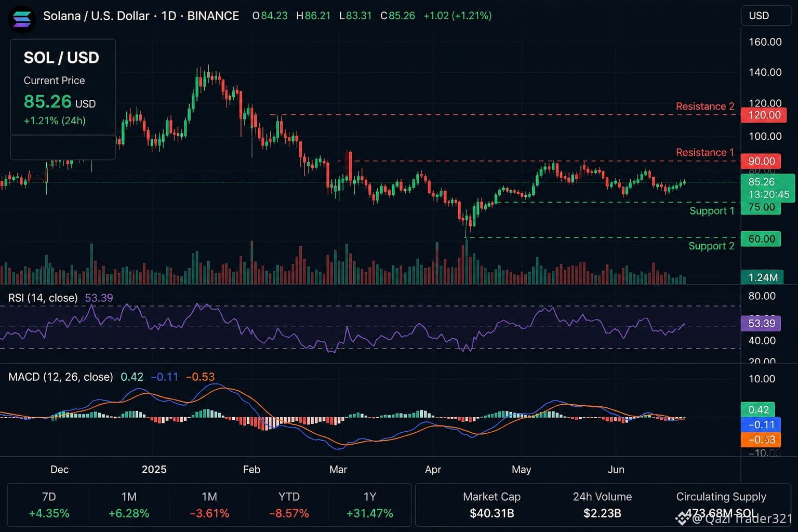Image resolution: width=798 pixels, height=532 pixels.
Task: Click the low value L83.31
Action: click(x=355, y=16)
